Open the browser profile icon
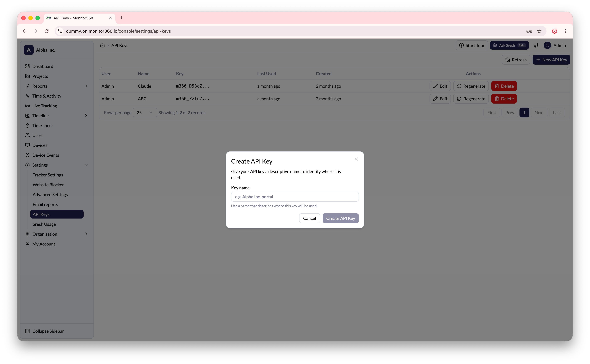 [554, 31]
